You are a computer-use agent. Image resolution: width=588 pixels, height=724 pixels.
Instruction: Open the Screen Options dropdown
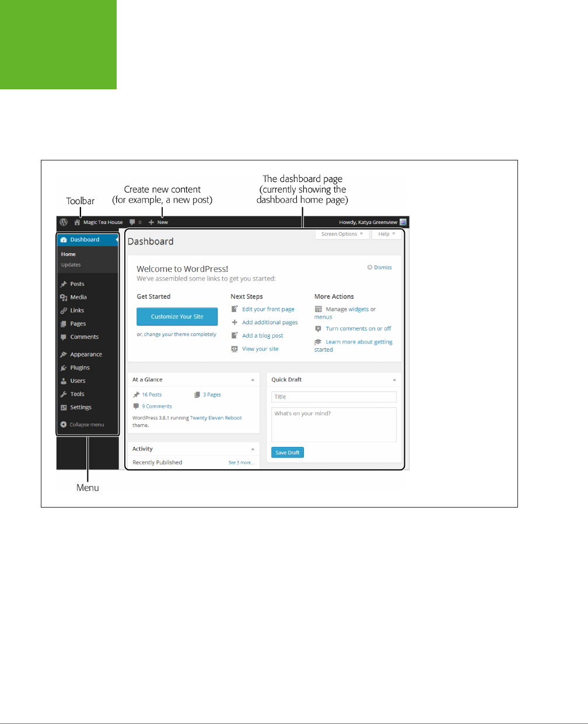click(342, 234)
